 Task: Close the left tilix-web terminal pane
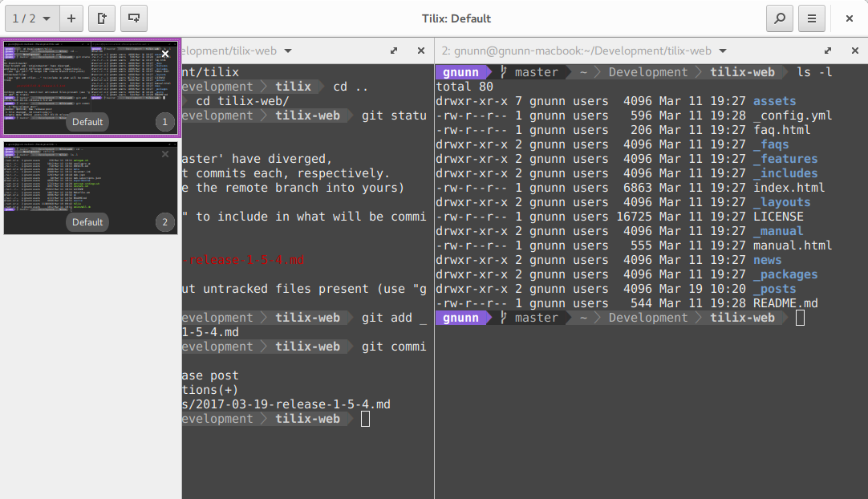pos(421,50)
